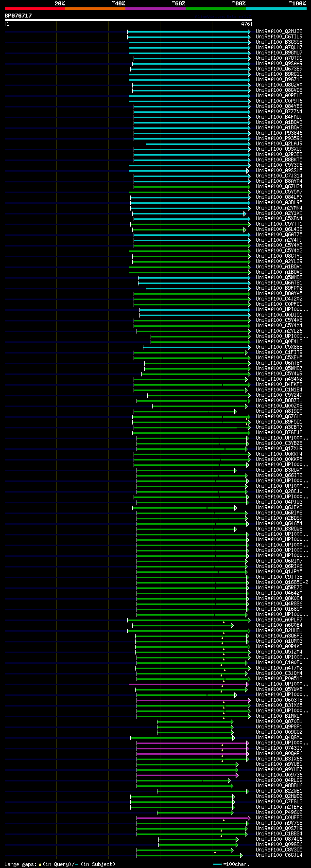This screenshot has height=868, width=311.
Task: Open hit UniRef100_B3GS58
Action: (279, 42)
